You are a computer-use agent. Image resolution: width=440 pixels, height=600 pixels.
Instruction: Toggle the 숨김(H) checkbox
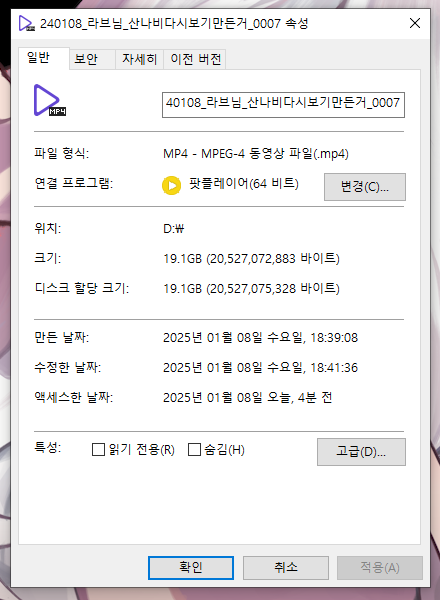(x=194, y=449)
